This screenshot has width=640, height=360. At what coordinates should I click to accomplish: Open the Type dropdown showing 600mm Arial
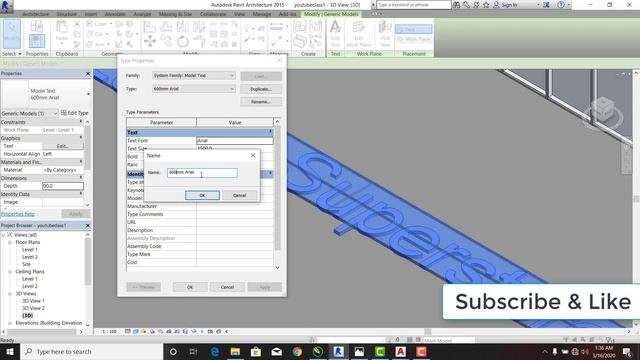[x=194, y=89]
